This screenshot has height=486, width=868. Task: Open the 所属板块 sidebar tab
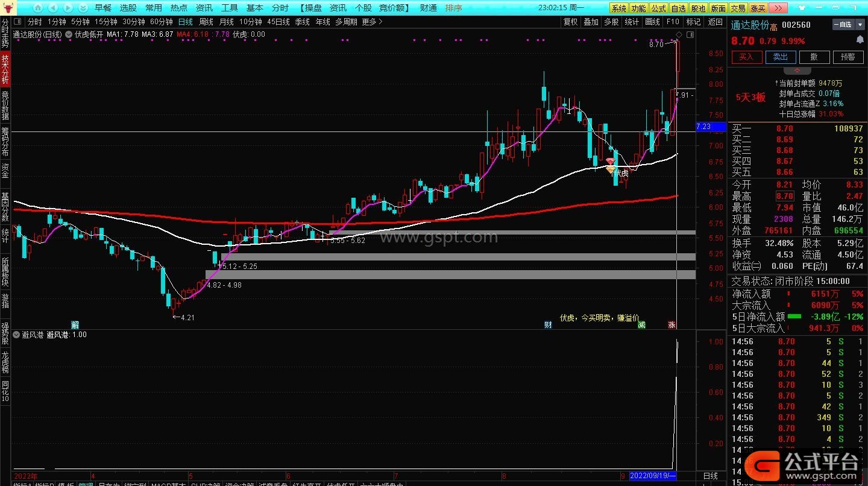5,271
